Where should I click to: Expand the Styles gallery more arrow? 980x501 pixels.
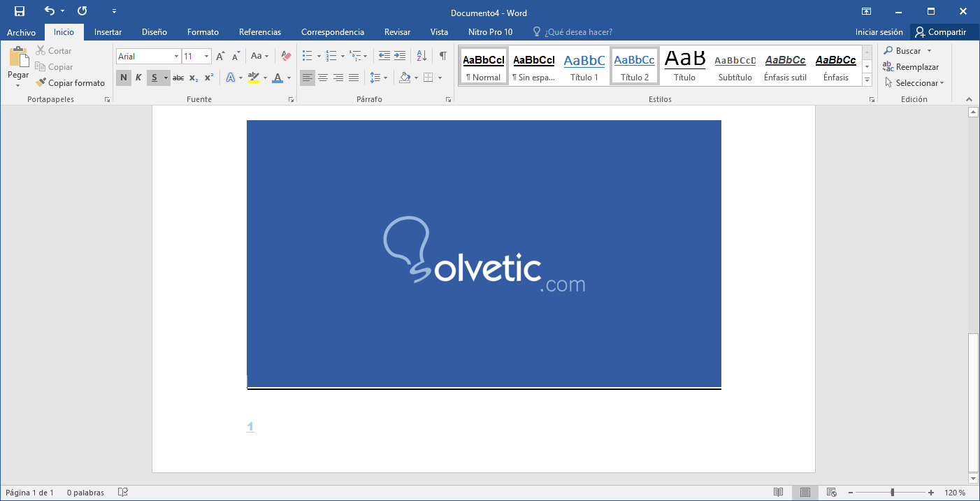point(867,81)
